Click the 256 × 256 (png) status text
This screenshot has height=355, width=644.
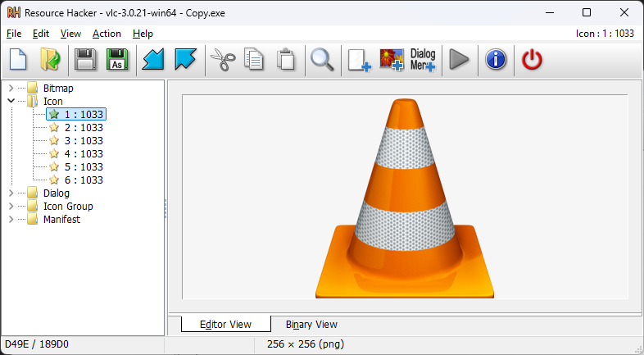[x=306, y=344]
